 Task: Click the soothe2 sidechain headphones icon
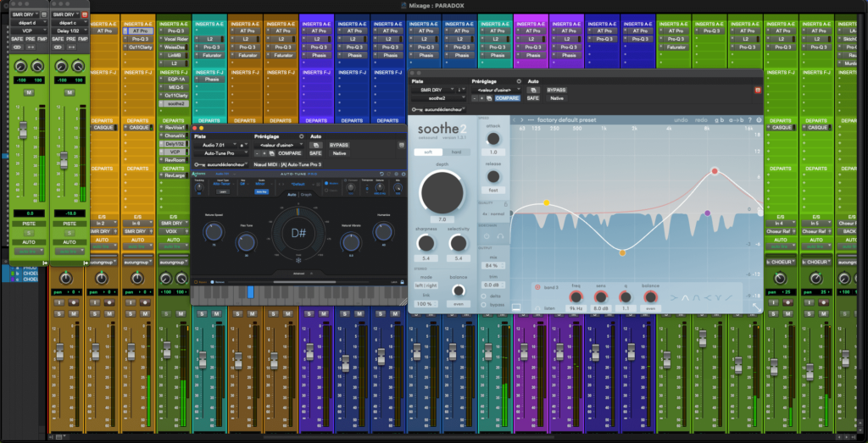click(x=500, y=236)
